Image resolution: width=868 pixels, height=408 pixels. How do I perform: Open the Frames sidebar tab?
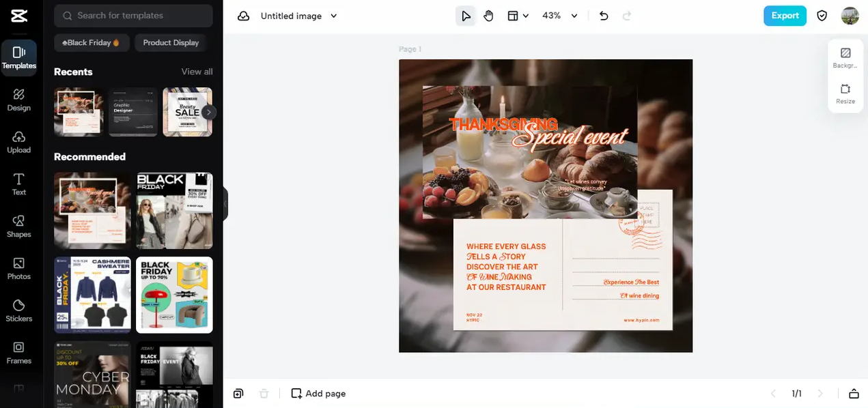tap(19, 353)
